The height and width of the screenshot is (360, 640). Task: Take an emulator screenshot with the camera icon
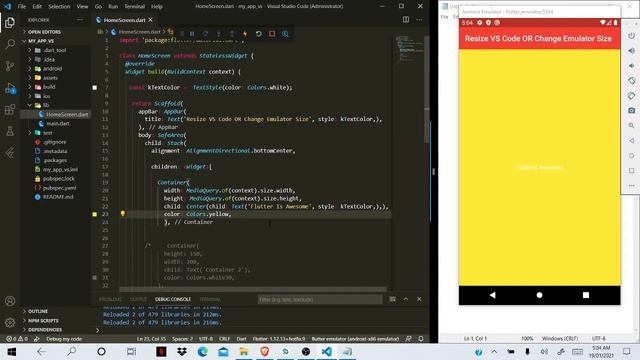pyautogui.click(x=631, y=110)
